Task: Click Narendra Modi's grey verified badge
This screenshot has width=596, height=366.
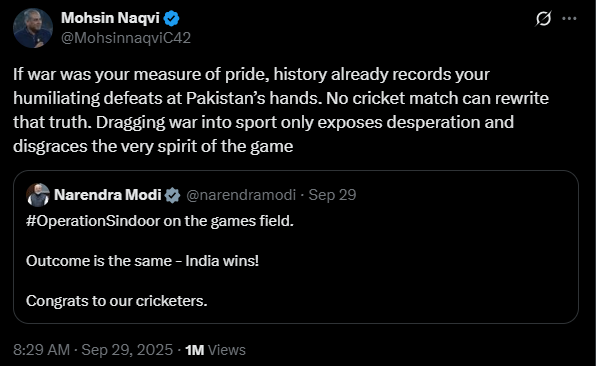Action: tap(173, 195)
